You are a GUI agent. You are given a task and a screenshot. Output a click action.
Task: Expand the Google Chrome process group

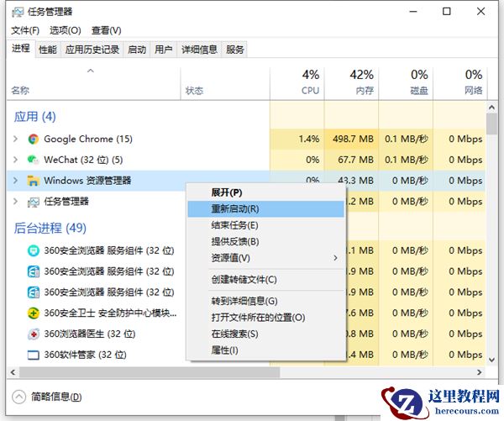pos(15,139)
